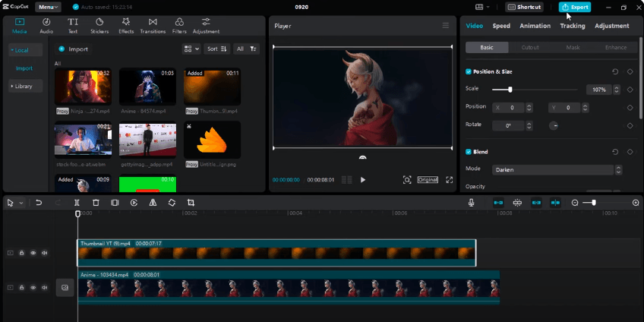Click the Delete trash icon

96,203
